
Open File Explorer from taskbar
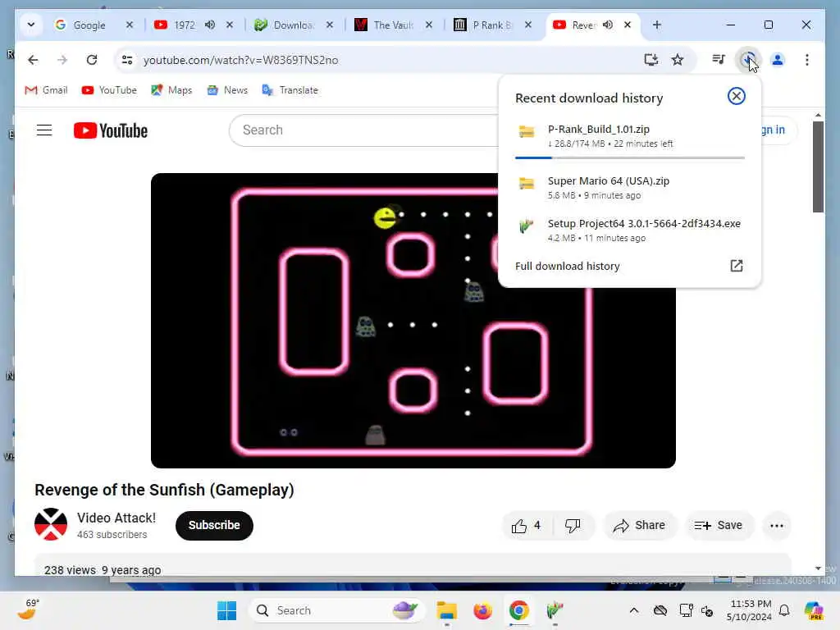[x=446, y=610]
